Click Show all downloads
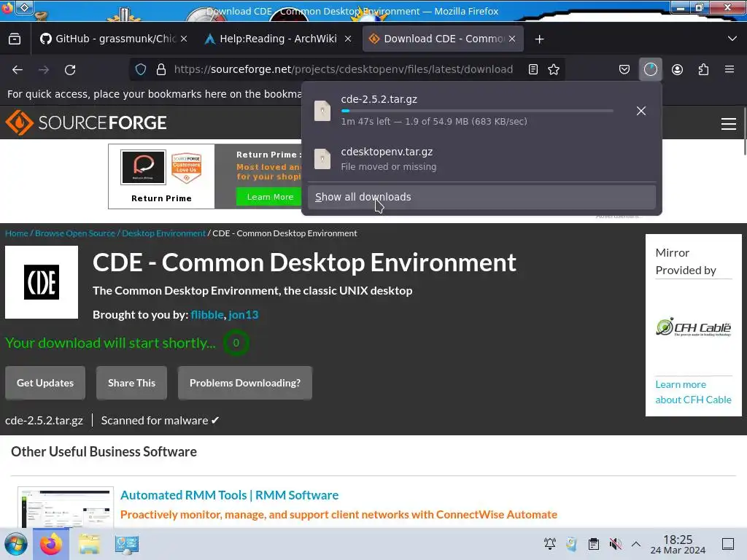The width and height of the screenshot is (747, 560). tap(481, 197)
